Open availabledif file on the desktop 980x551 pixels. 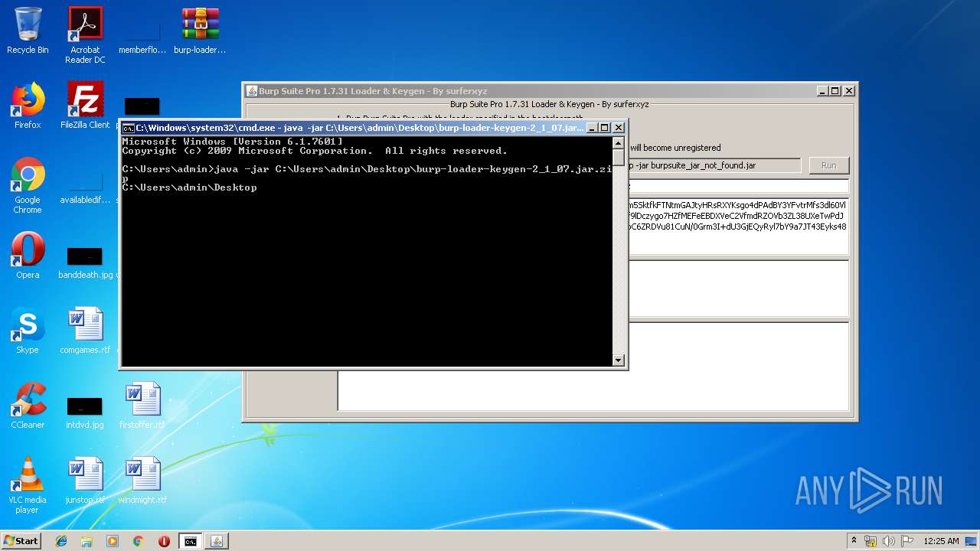click(85, 188)
